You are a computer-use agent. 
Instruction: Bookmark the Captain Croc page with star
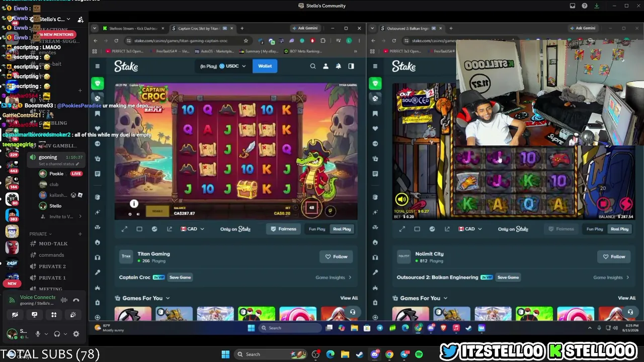pos(246,41)
